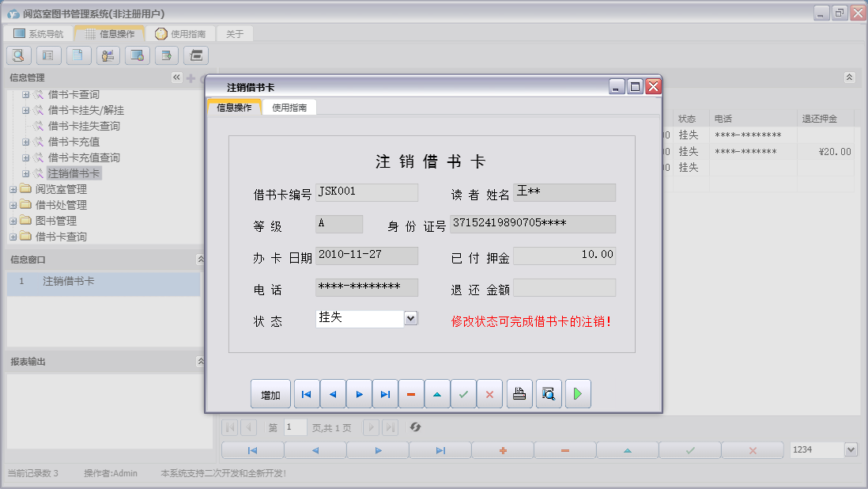The width and height of the screenshot is (868, 489).
Task: Collapse the 信息窗口 panel
Action: [x=200, y=259]
